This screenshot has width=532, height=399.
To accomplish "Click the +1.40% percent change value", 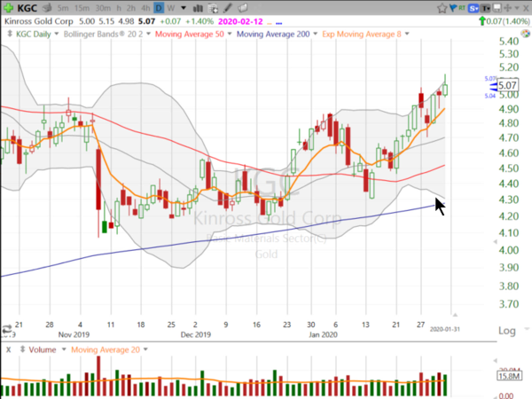I will tap(199, 21).
